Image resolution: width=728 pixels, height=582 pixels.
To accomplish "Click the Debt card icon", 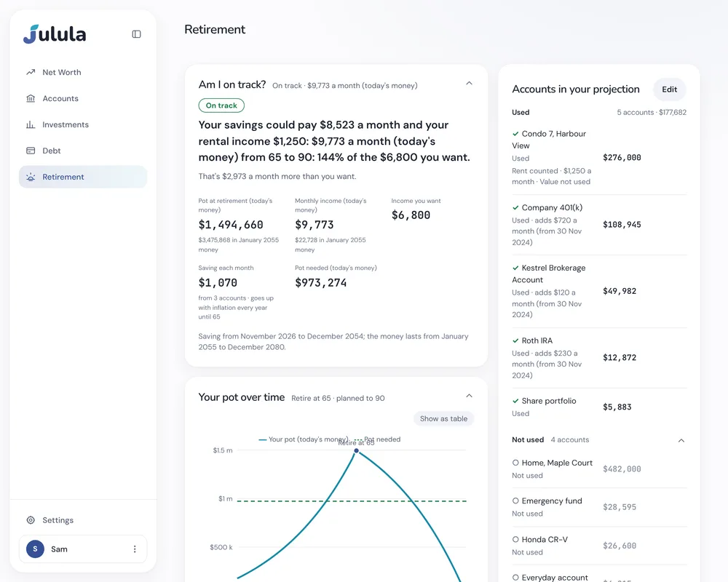I will point(31,151).
